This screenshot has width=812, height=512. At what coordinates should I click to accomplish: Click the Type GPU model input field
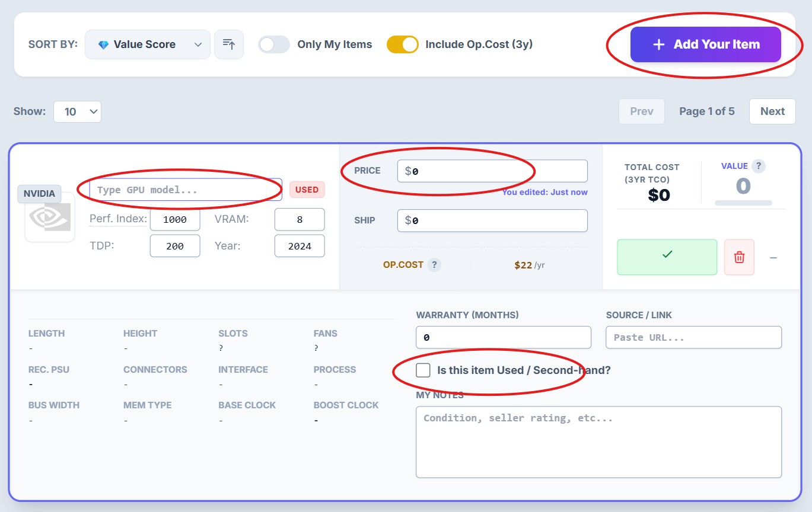pos(184,189)
